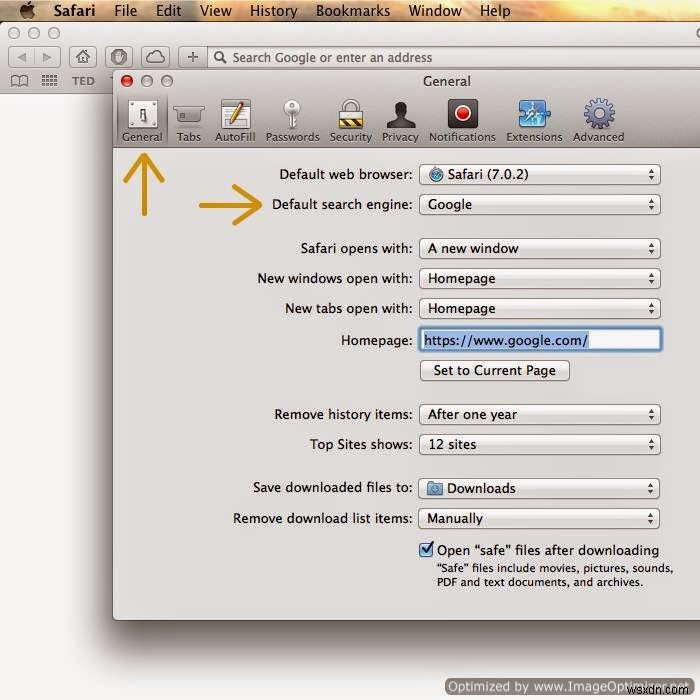
Task: Open the Passwords preferences pane
Action: click(x=292, y=121)
